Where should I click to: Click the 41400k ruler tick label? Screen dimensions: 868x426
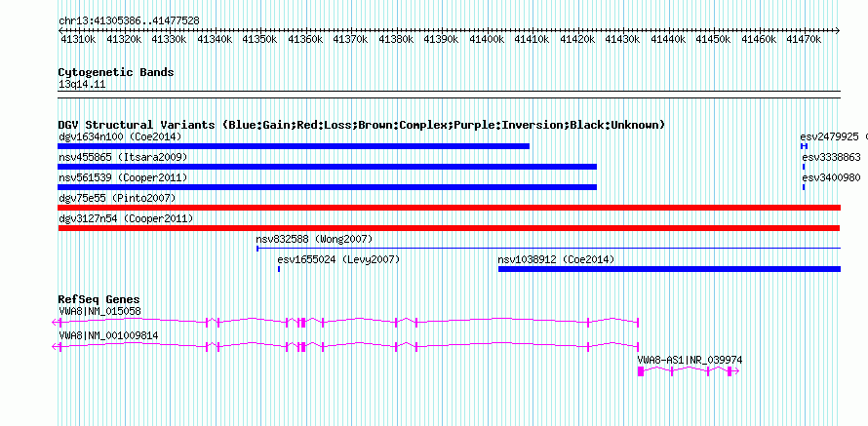pyautogui.click(x=486, y=39)
